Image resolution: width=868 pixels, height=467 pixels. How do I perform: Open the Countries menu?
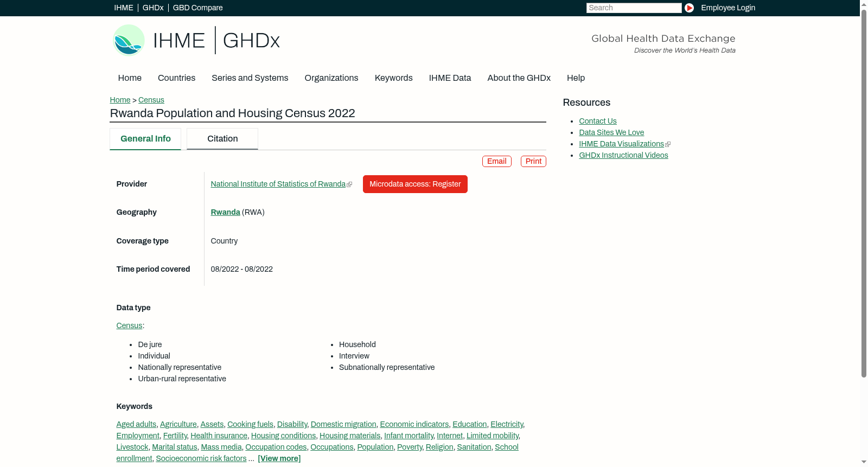176,78
